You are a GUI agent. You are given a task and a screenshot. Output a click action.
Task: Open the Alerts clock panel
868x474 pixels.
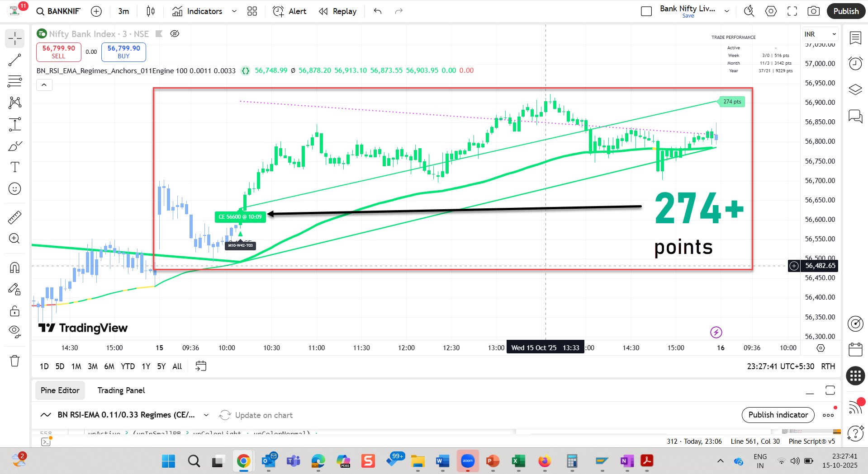855,63
